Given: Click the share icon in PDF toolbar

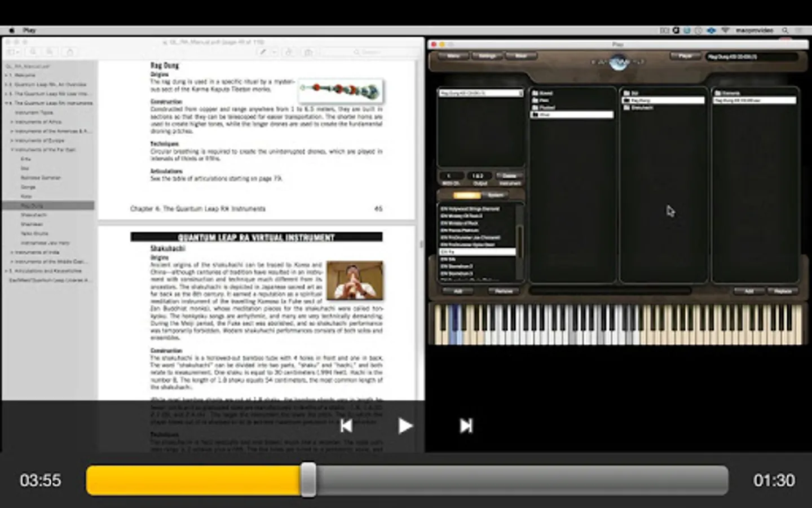Looking at the screenshot, I should [x=70, y=52].
